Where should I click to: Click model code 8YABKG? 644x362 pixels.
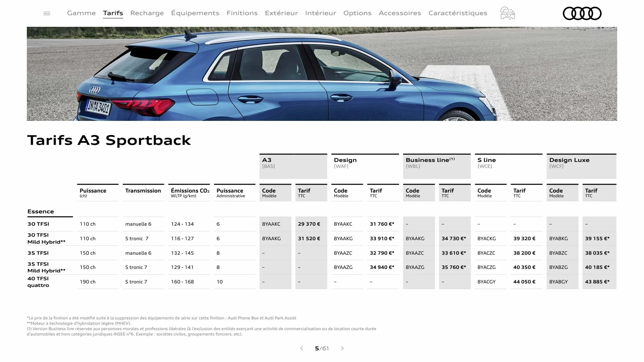pos(558,239)
